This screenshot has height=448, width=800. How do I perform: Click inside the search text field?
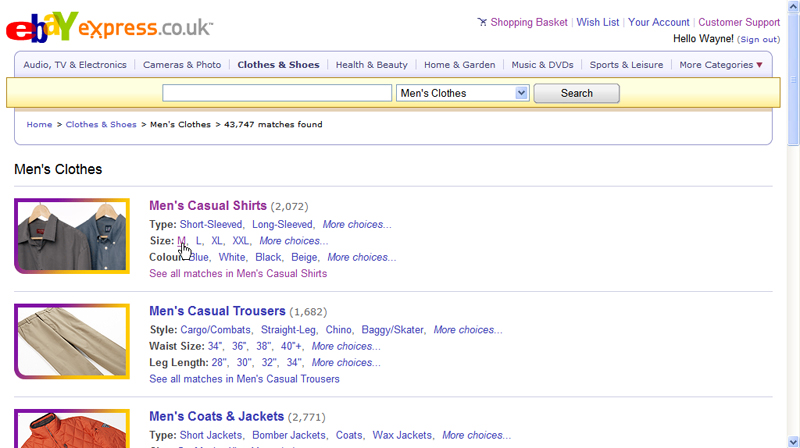(x=277, y=93)
